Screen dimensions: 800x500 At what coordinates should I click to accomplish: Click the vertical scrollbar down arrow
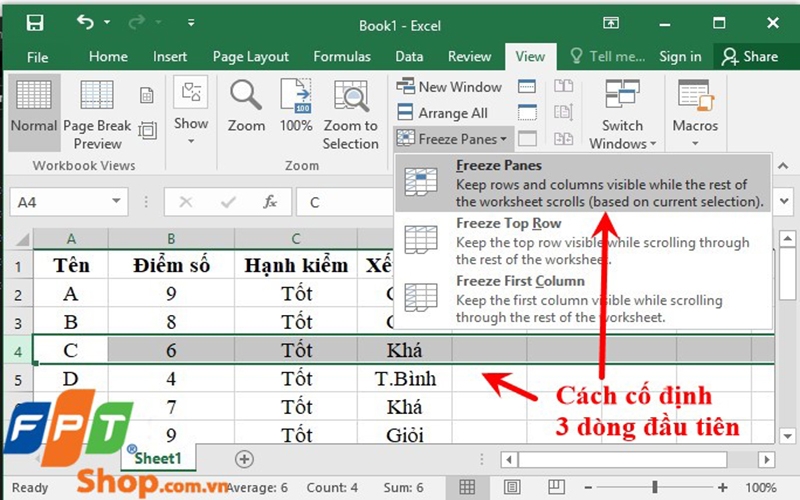[x=787, y=436]
